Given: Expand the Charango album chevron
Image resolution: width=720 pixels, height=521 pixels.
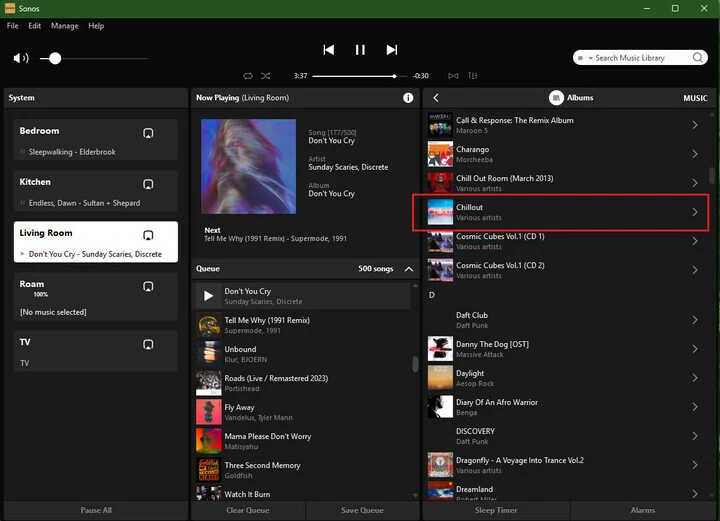Looking at the screenshot, I should click(x=695, y=154).
